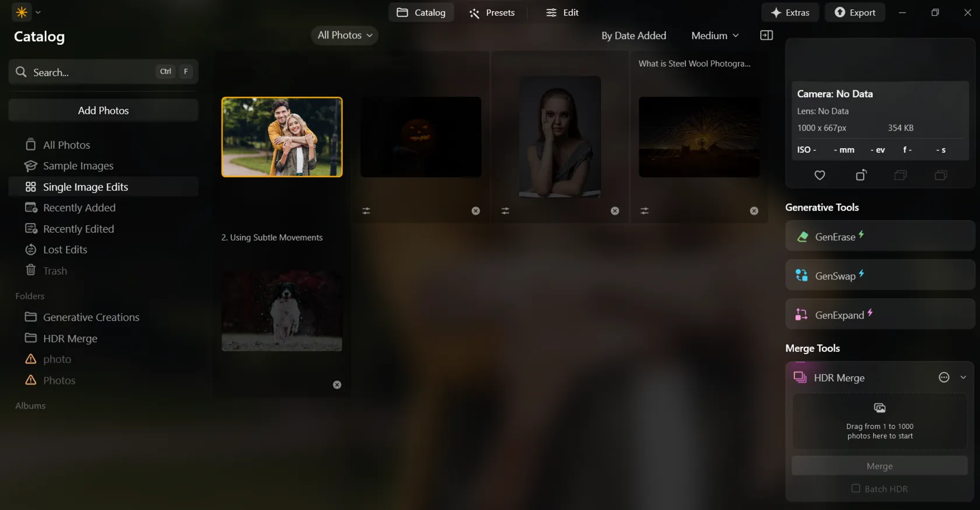Viewport: 980px width, 510px height.
Task: Click the Search field
Action: [103, 72]
